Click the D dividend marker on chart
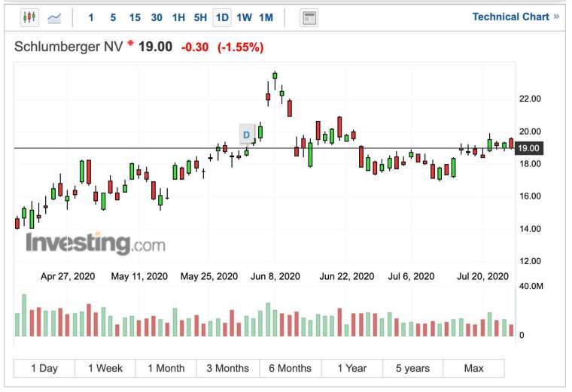 click(x=247, y=135)
